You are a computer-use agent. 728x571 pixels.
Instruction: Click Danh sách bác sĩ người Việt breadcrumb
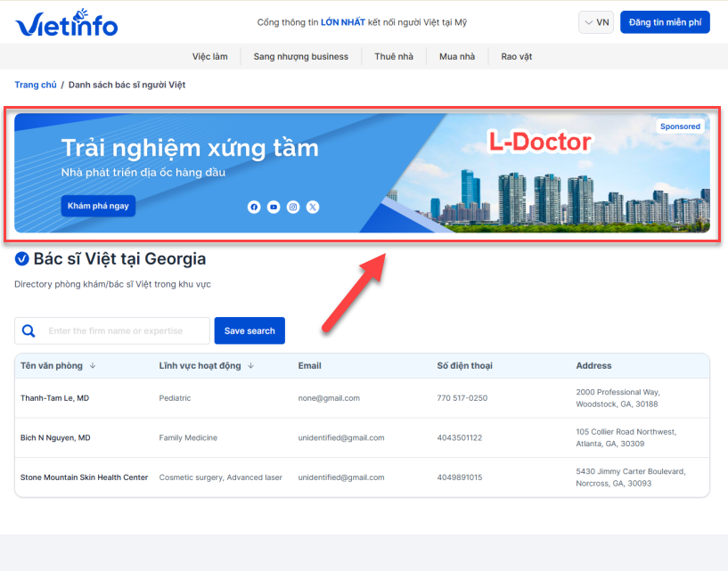pyautogui.click(x=127, y=85)
